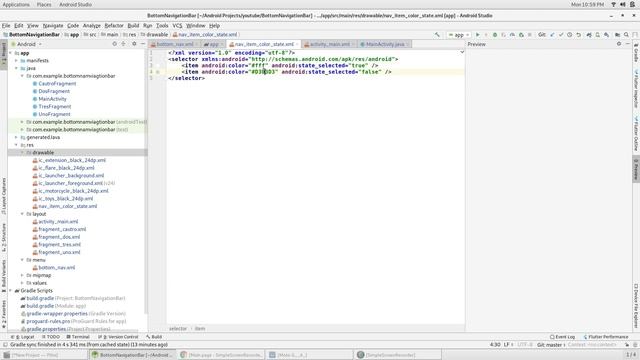Click selector in the bottom editor breadcrumb

click(178, 329)
